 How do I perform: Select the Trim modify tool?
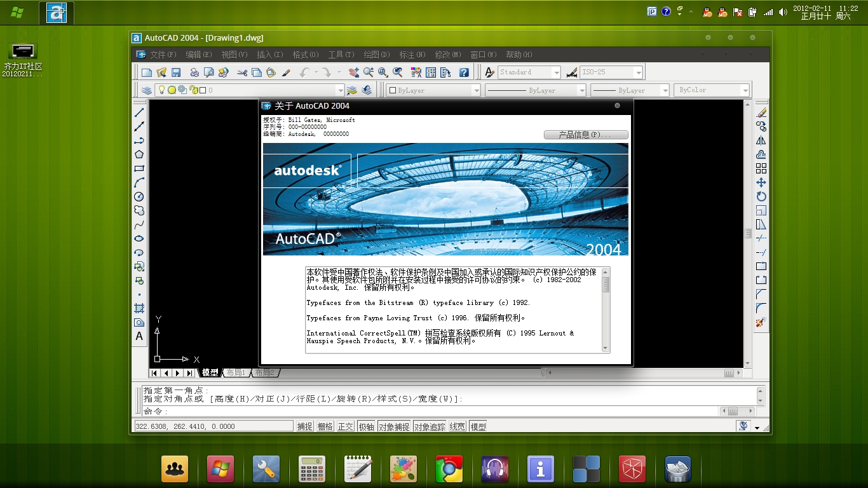click(761, 238)
